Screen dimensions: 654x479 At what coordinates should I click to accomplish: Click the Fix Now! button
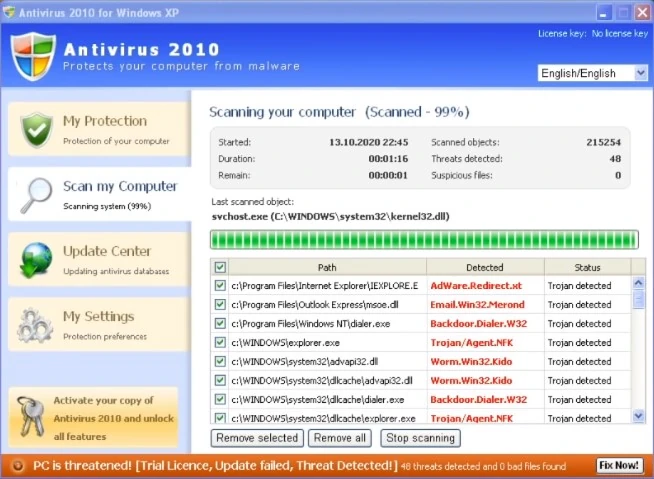tap(619, 465)
